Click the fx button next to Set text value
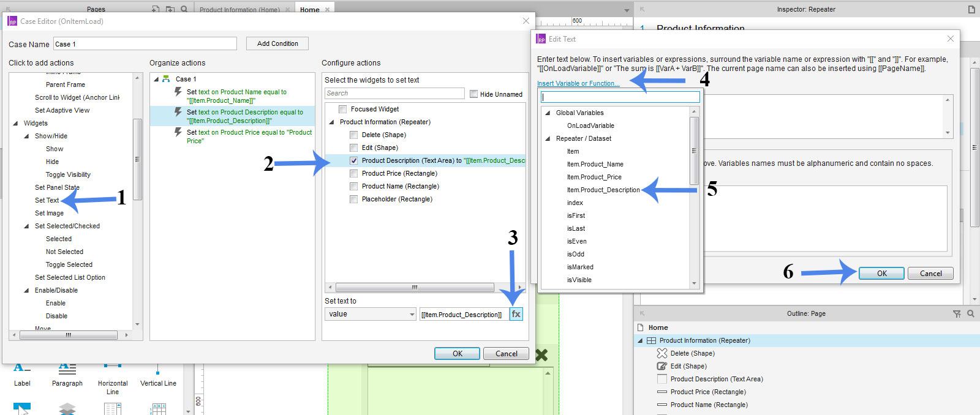 pos(516,314)
